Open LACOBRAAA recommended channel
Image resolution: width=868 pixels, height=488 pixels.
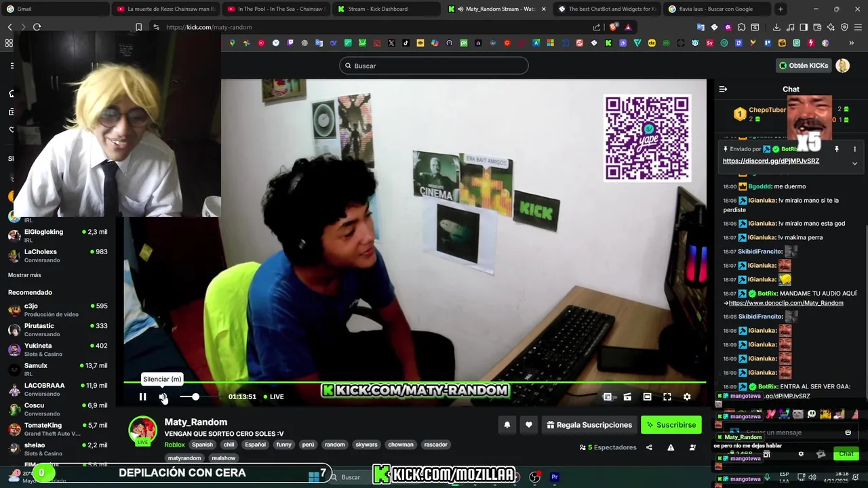tap(58, 389)
